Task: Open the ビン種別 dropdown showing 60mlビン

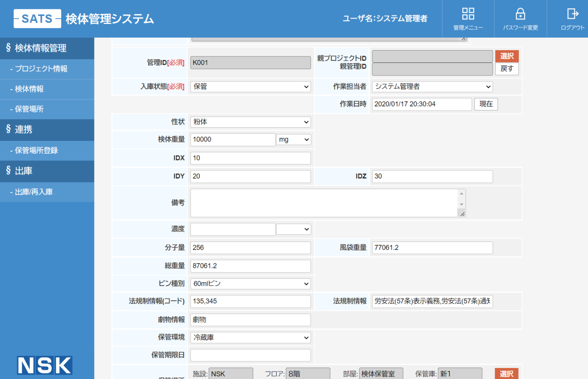Action: [250, 284]
